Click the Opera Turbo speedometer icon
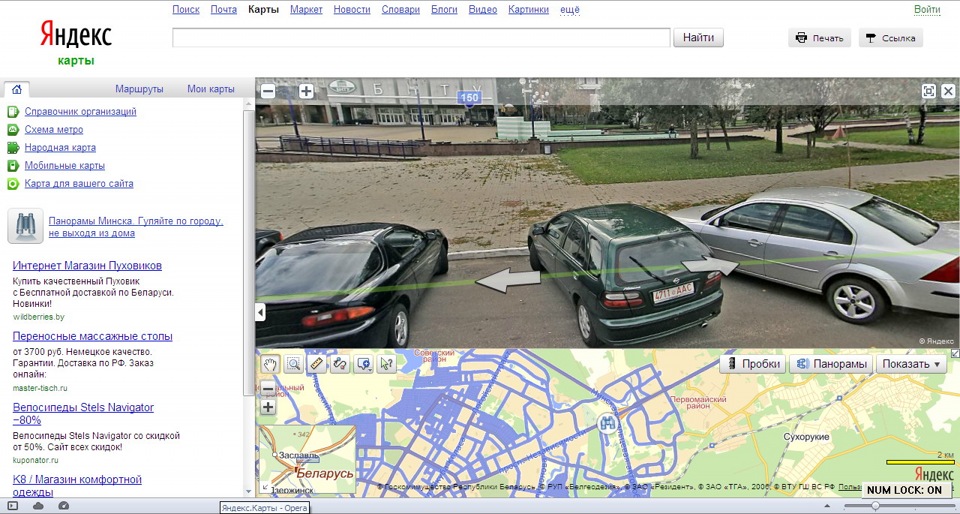The width and height of the screenshot is (960, 514). (x=64, y=506)
